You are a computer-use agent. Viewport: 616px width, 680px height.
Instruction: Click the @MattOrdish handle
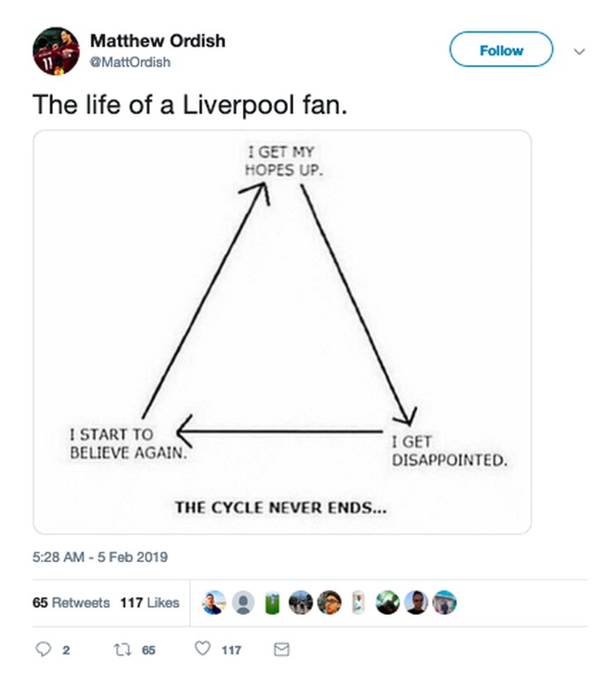pos(130,62)
